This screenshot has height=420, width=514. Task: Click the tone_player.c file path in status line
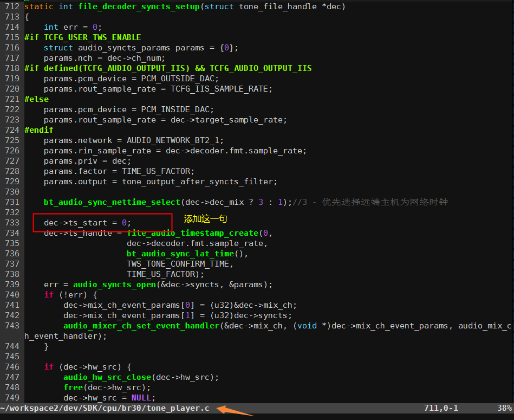pyautogui.click(x=105, y=408)
